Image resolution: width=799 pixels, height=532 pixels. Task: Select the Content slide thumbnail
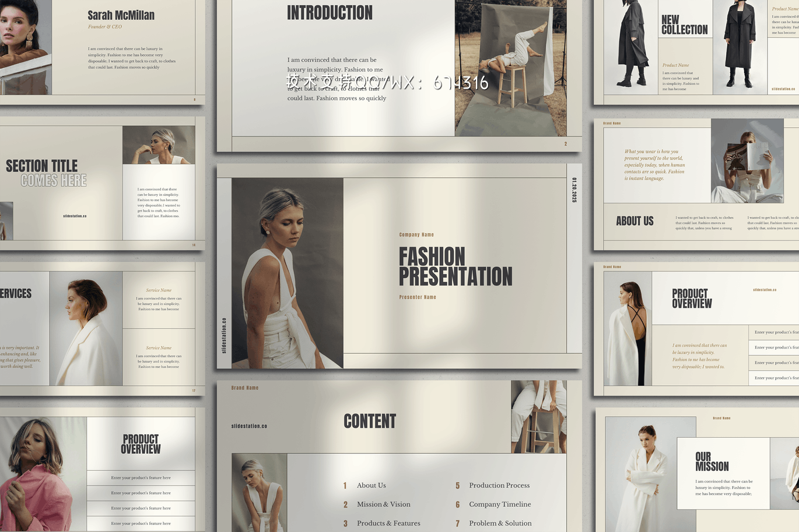click(x=399, y=456)
